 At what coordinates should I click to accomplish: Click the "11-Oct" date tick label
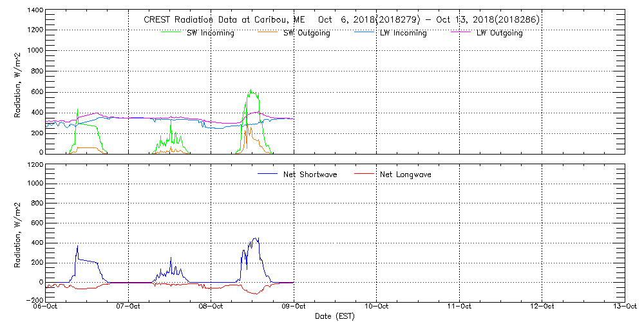point(459,307)
